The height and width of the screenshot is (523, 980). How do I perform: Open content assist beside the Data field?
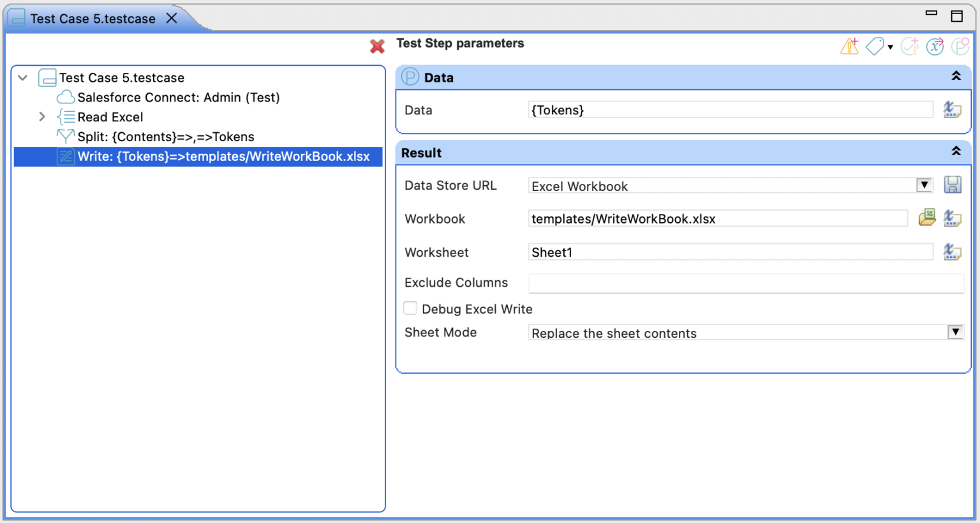(952, 110)
